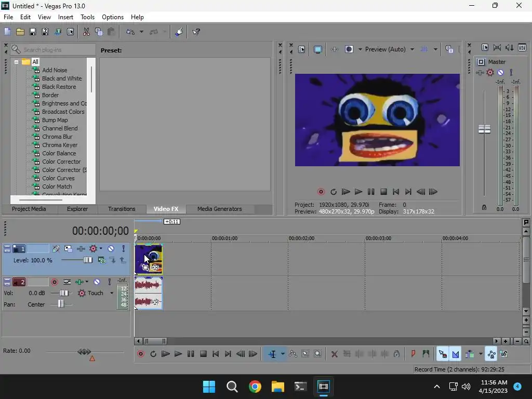The height and width of the screenshot is (399, 532).
Task: Open the preview overlays grid dropdown
Action: [435, 49]
